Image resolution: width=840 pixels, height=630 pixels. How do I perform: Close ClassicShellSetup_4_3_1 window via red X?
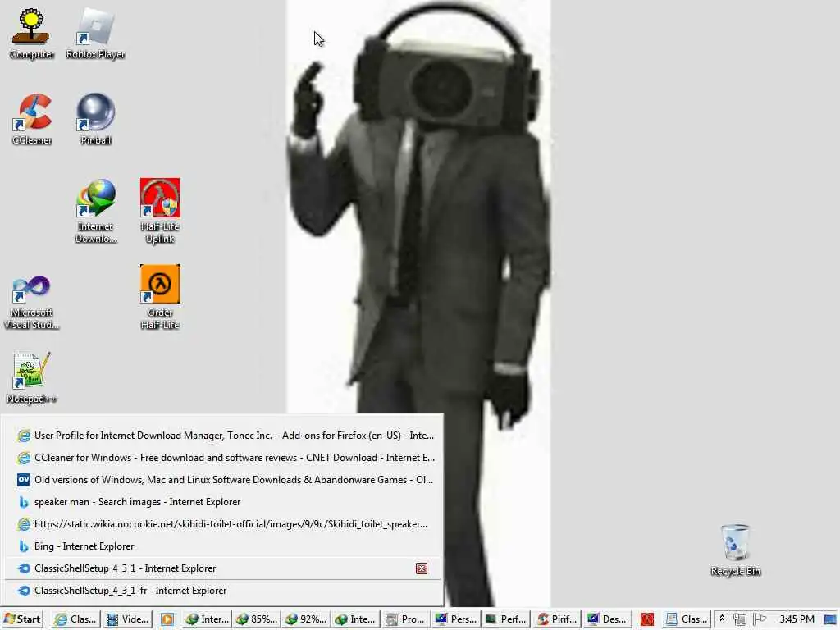pos(422,568)
